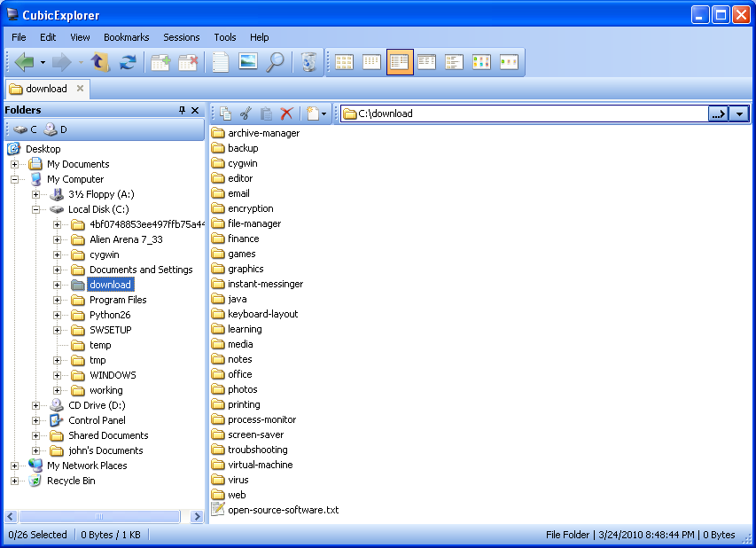The width and height of the screenshot is (756, 548).
Task: Click the Folders panel horizontal scrollbar
Action: coord(99,516)
